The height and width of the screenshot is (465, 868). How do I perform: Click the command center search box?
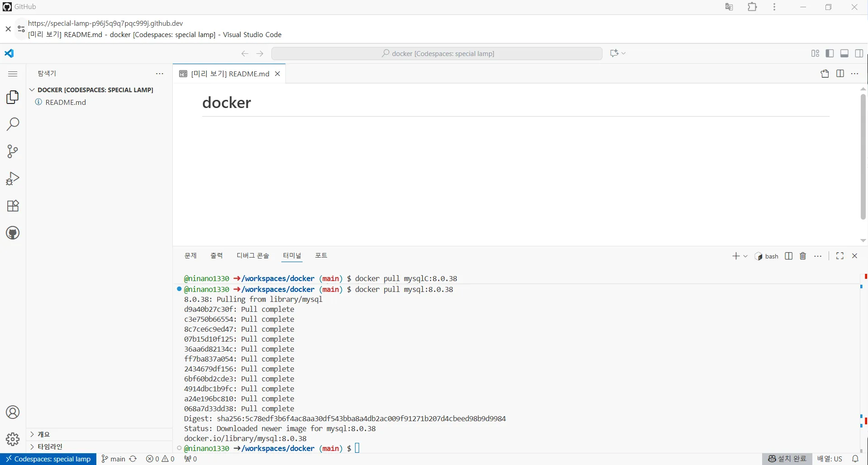point(437,53)
